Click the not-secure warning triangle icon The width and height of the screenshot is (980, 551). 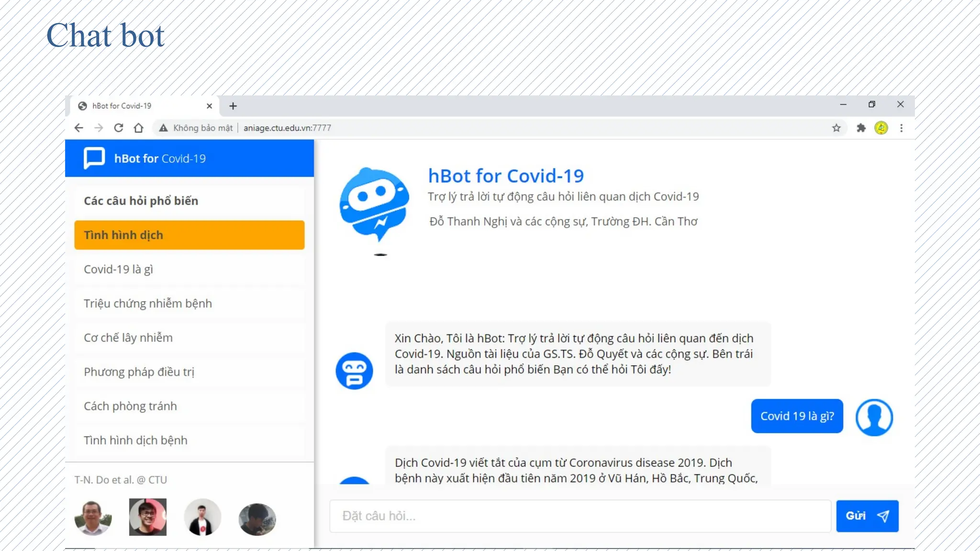coord(163,128)
